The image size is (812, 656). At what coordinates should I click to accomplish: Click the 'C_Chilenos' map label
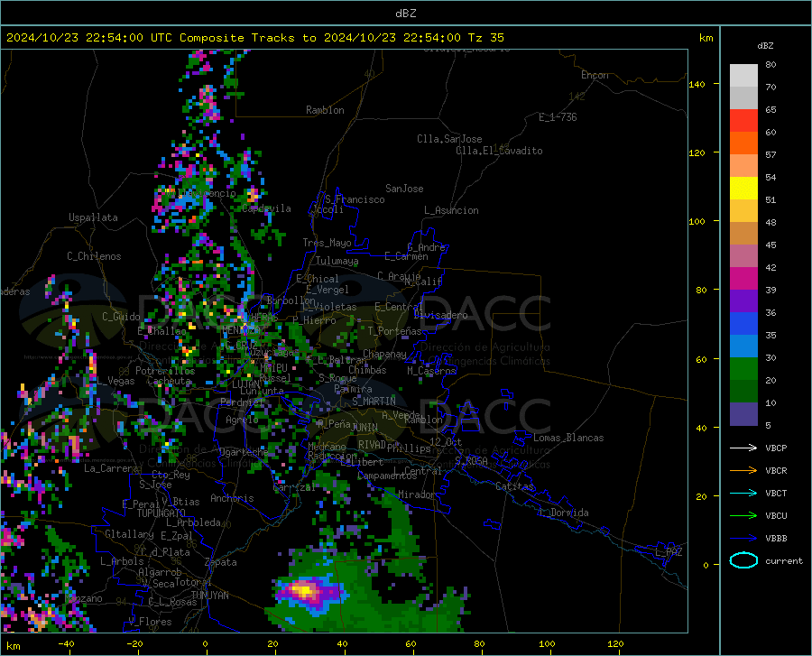(x=94, y=256)
